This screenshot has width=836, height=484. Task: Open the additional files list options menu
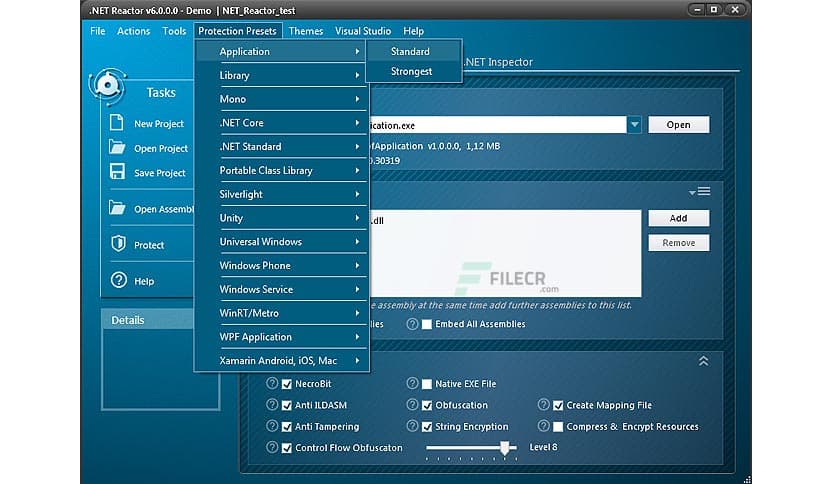[699, 192]
